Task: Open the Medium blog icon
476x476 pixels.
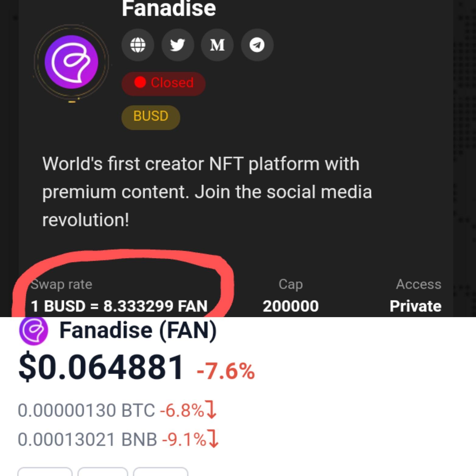Action: (x=217, y=45)
